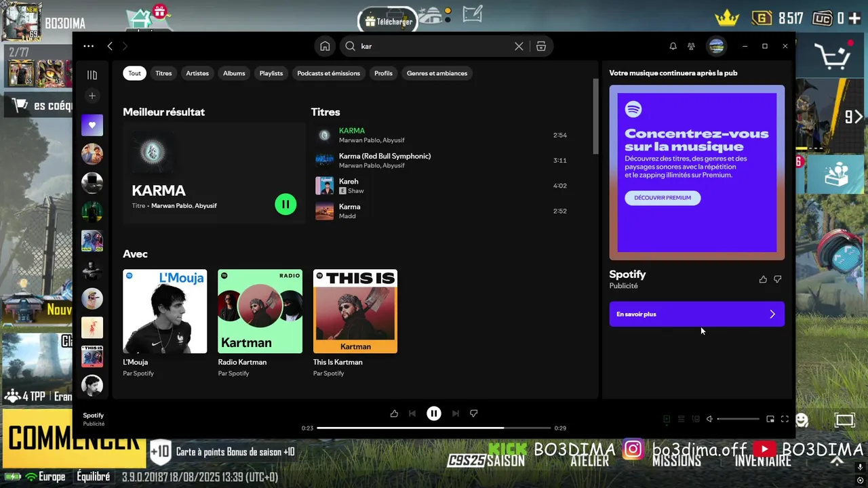The height and width of the screenshot is (488, 868).
Task: Click the game screen-frame icon near smiley
Action: pyautogui.click(x=844, y=420)
